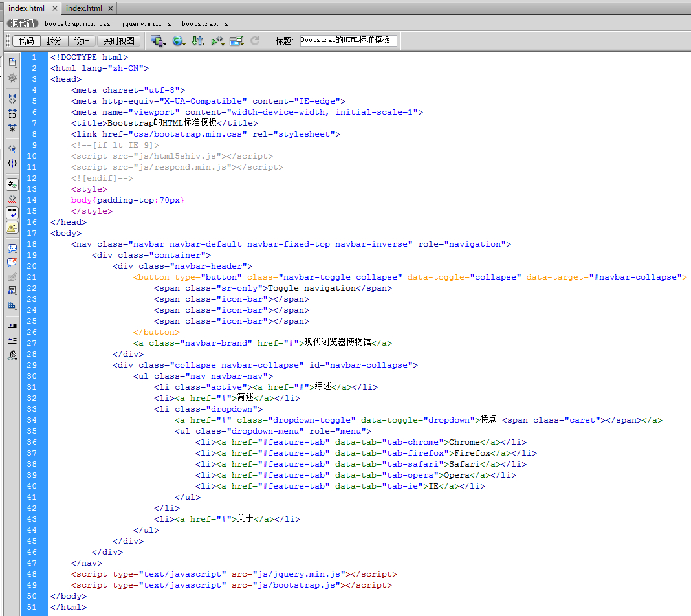Click the Balance Braces icon
This screenshot has height=616, width=691.
tap(12, 163)
